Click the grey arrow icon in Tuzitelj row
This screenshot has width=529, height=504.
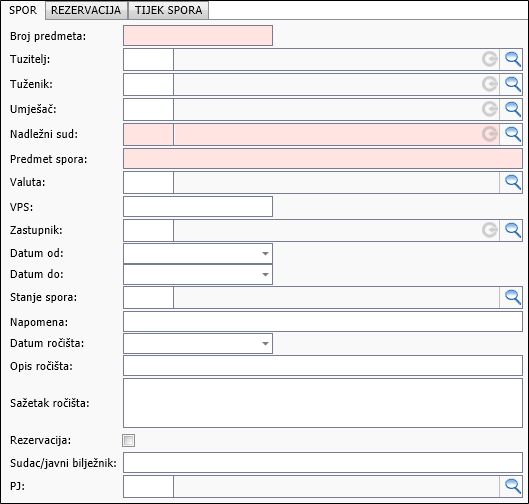pyautogui.click(x=490, y=59)
